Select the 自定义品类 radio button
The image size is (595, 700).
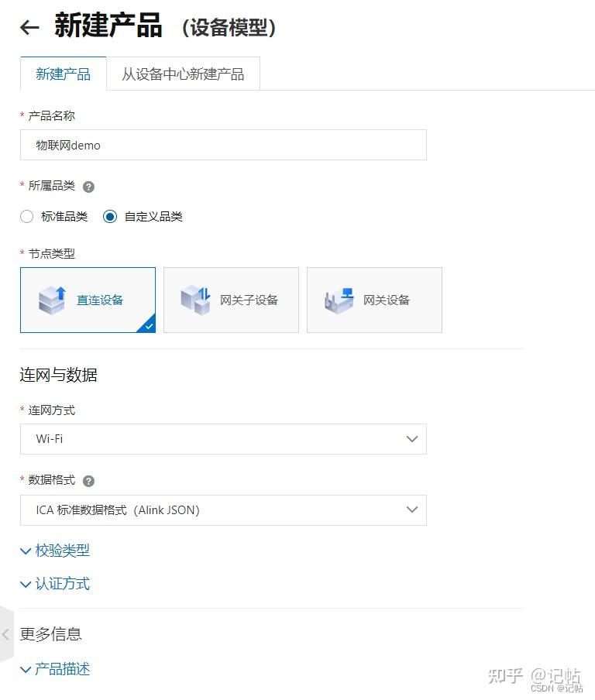pos(110,217)
